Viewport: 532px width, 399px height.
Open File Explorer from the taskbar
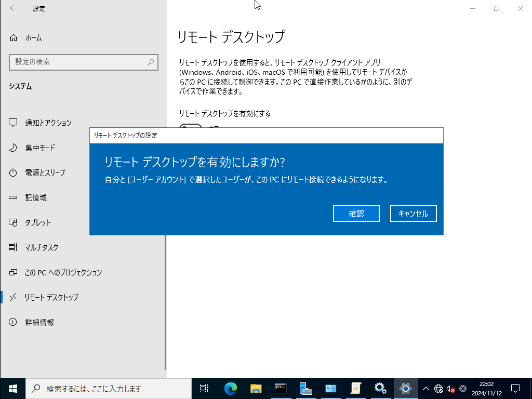coord(256,388)
